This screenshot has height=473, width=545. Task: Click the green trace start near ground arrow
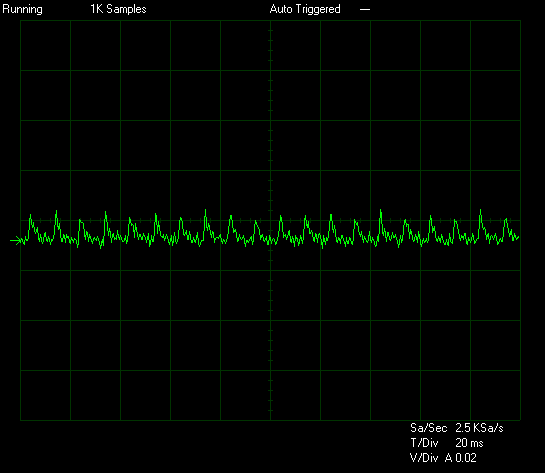click(x=24, y=240)
